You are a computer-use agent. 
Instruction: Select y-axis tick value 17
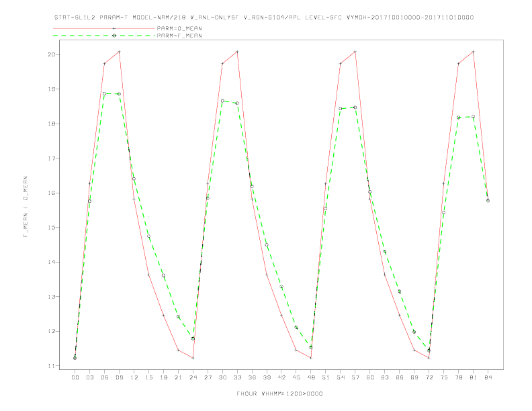52,158
